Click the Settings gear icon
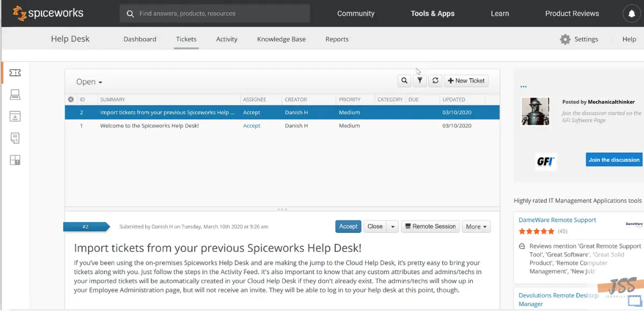Screen dimensions: 644x322 coord(565,39)
